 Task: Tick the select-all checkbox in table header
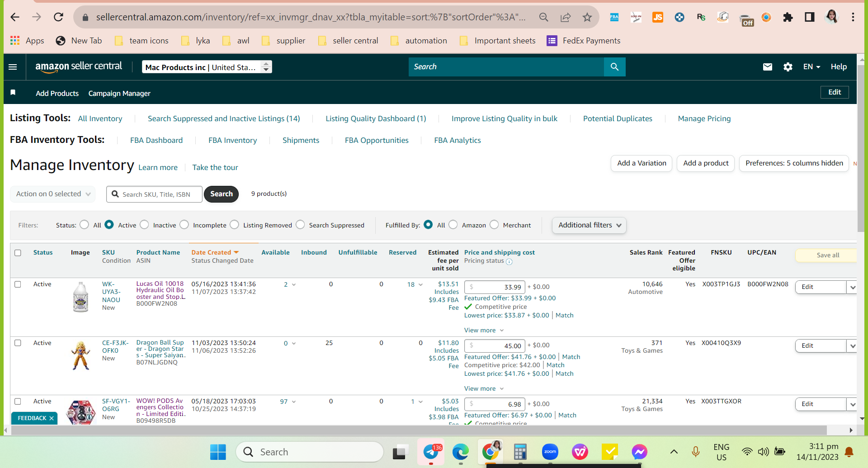(18, 253)
